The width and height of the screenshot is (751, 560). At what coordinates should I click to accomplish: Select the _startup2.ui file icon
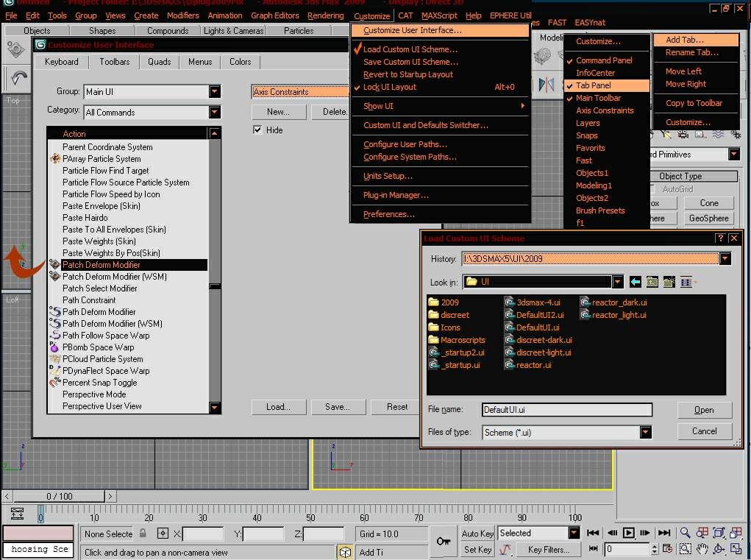(x=434, y=352)
